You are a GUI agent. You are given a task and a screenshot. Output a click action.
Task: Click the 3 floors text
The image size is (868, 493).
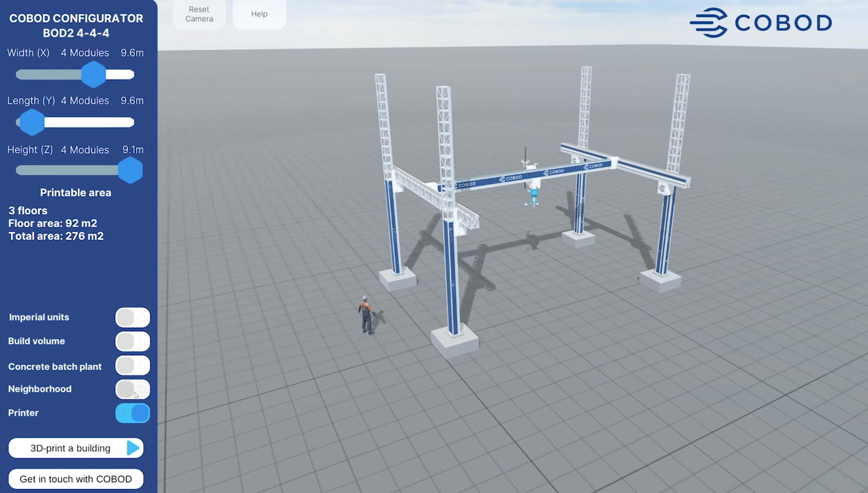click(28, 211)
